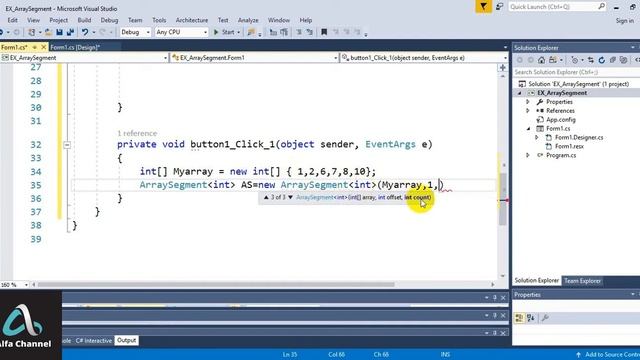640x360 pixels.
Task: Click Show All Files icon
Action: click(x=623, y=60)
